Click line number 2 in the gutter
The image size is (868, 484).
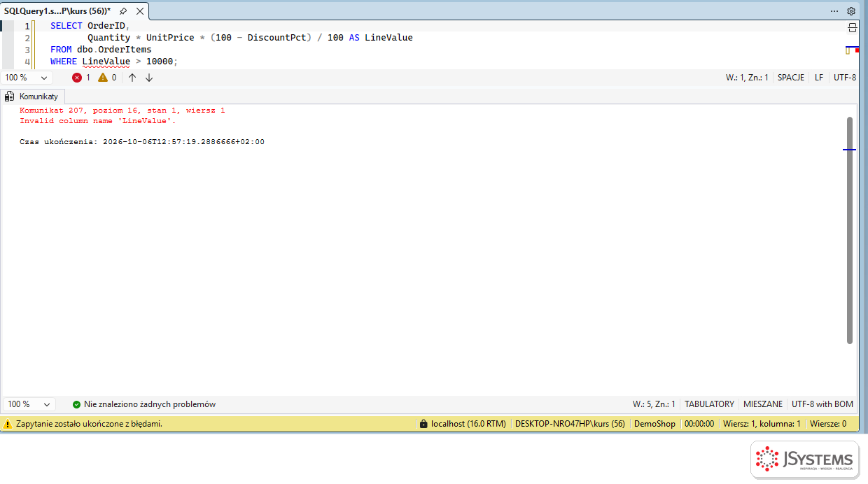coord(27,38)
